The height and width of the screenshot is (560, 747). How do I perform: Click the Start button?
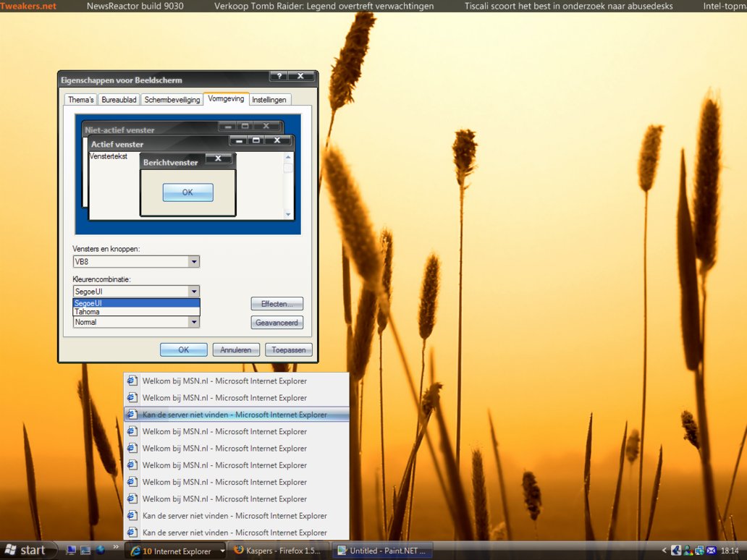pos(25,551)
